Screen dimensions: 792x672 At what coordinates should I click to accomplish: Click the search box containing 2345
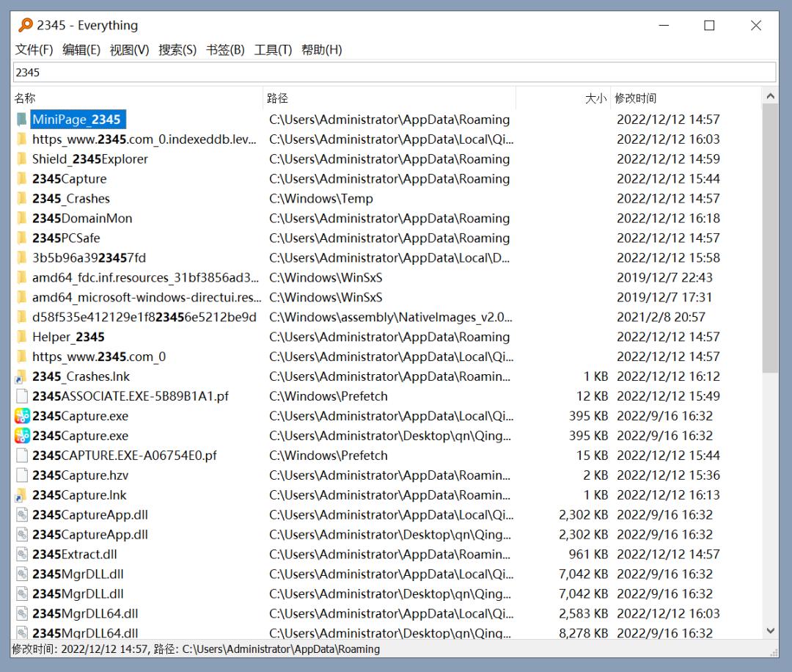[x=394, y=72]
